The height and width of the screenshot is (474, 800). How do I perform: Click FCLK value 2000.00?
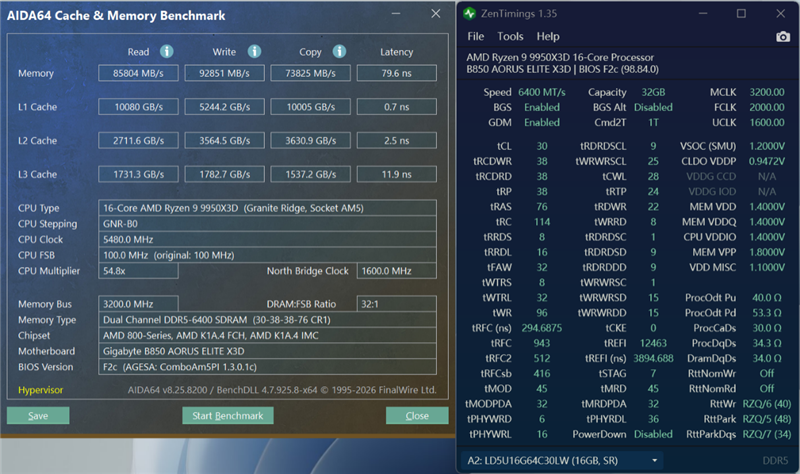[x=767, y=107]
